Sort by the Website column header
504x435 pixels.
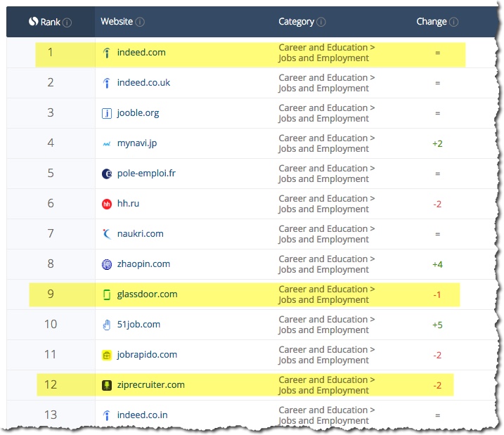[117, 22]
